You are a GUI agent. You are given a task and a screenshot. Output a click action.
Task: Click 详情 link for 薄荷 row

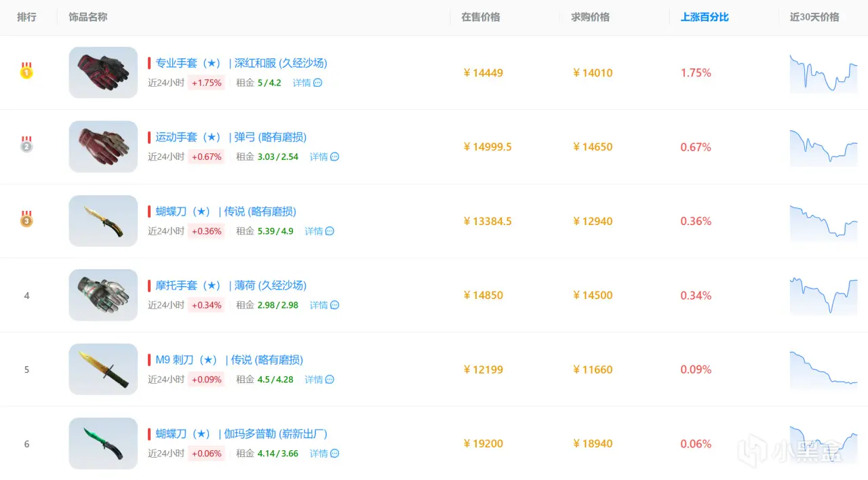(x=319, y=305)
